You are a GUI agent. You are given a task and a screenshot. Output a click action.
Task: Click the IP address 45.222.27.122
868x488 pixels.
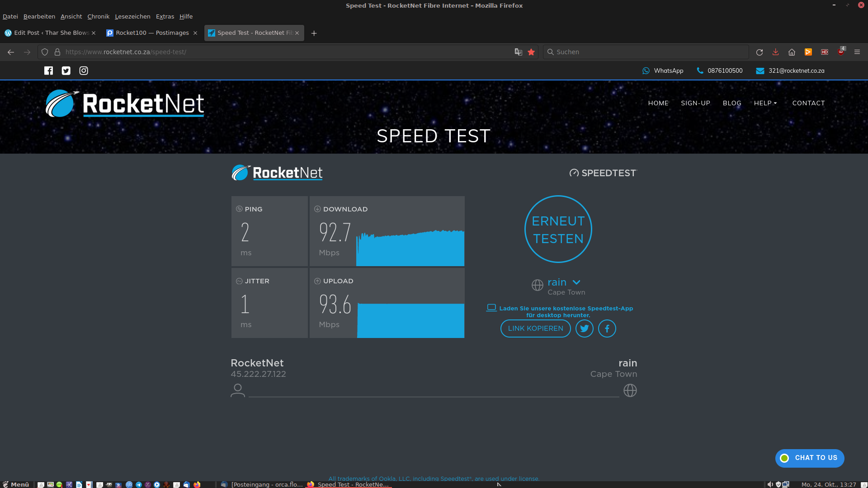pos(258,374)
